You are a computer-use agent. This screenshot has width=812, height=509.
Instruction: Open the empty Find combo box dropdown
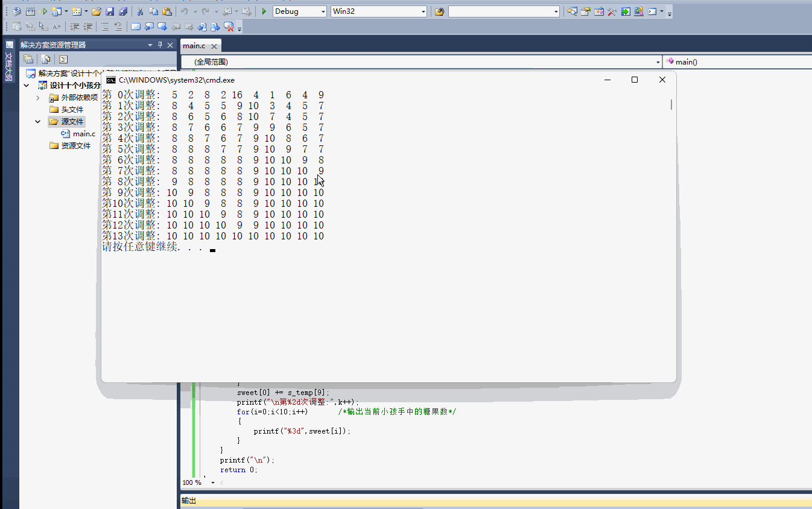coord(556,11)
